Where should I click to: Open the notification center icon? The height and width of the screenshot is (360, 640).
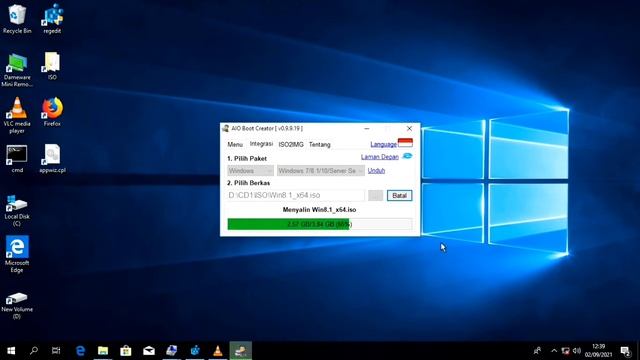click(625, 351)
